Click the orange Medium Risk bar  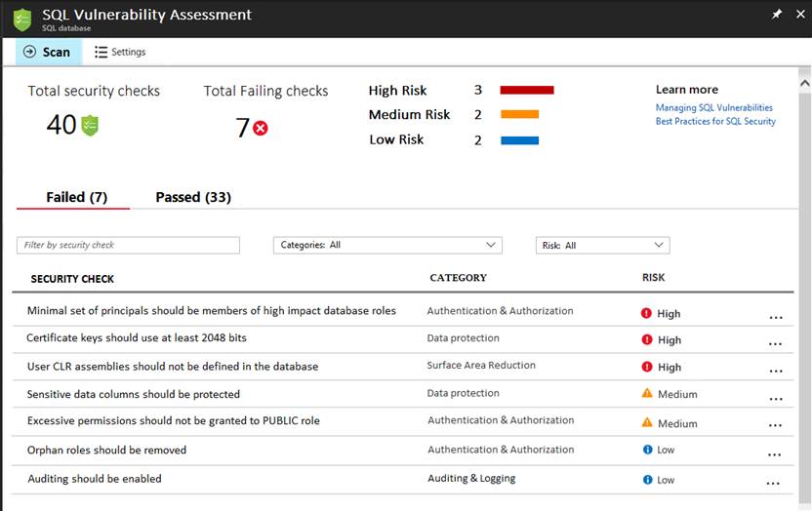pos(519,114)
